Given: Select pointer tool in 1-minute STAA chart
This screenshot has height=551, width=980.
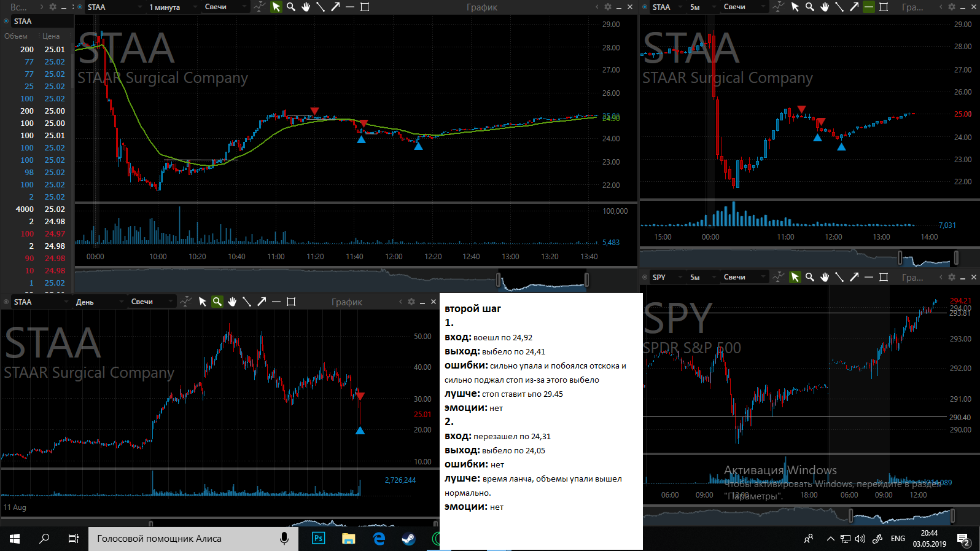Looking at the screenshot, I should [x=276, y=7].
